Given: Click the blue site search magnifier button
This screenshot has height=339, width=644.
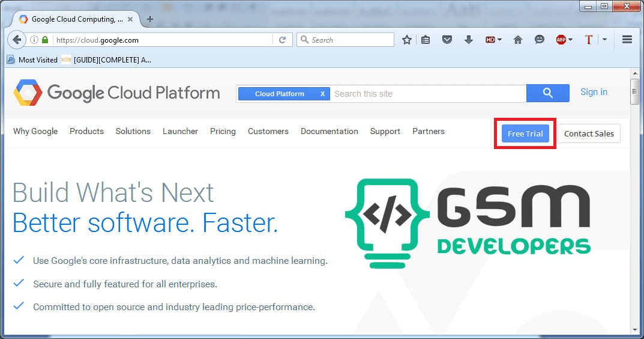Looking at the screenshot, I should [548, 93].
